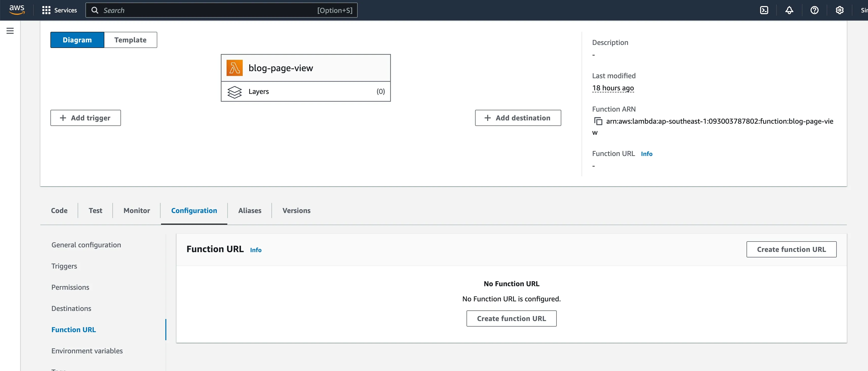Click the header Create function URL button
The image size is (868, 371).
pos(791,249)
